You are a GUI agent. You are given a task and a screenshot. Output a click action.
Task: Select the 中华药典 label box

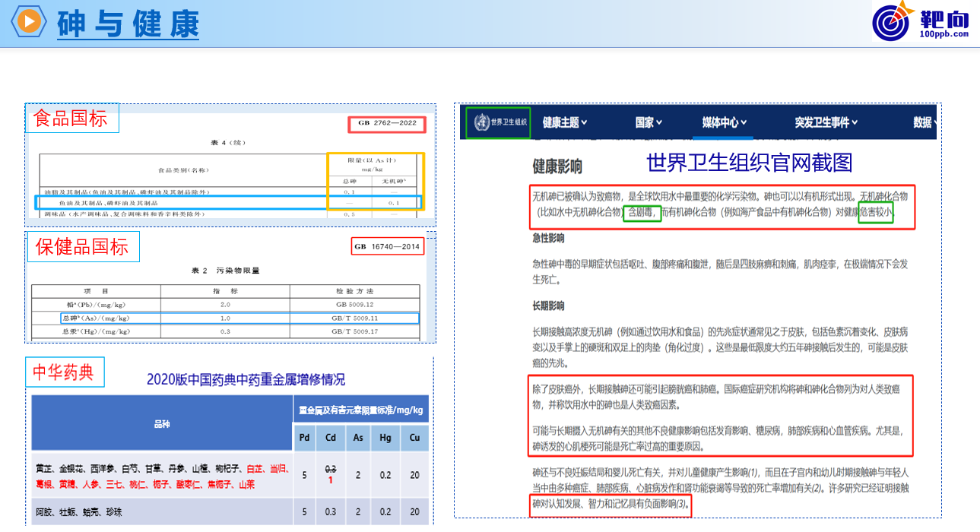click(65, 372)
